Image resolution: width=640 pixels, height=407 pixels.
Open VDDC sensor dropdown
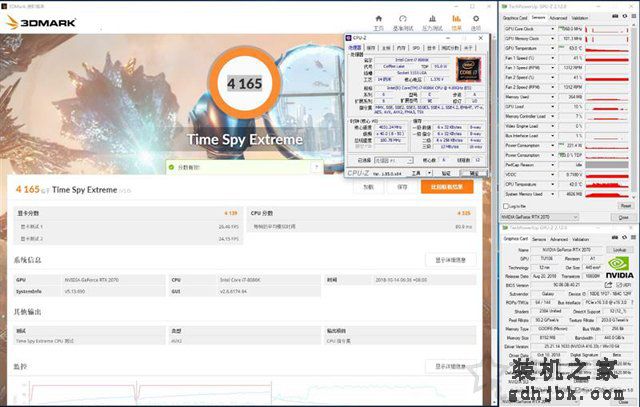[553, 175]
